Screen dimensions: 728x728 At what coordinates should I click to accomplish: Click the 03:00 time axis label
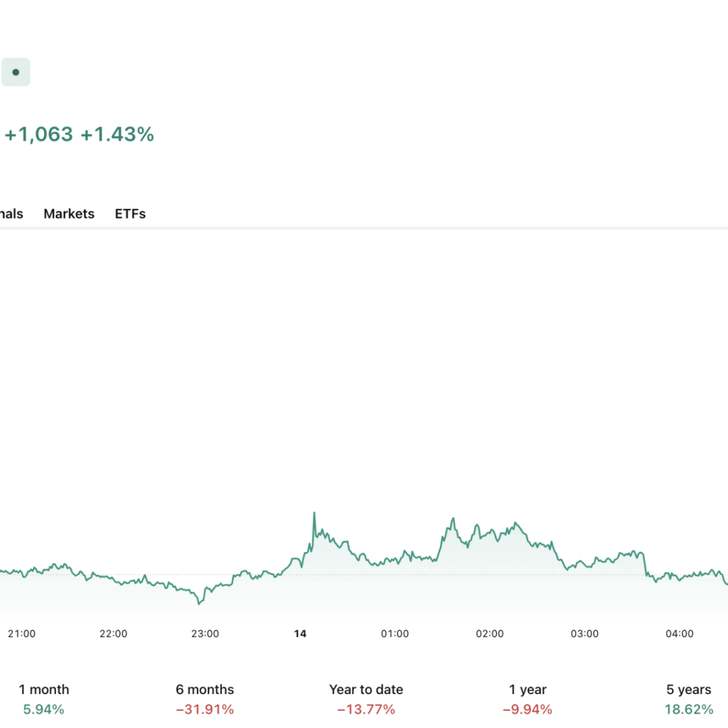coord(585,633)
